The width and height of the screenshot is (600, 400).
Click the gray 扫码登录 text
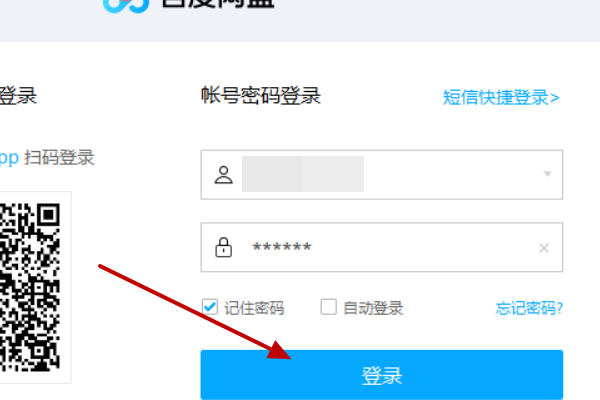click(59, 158)
